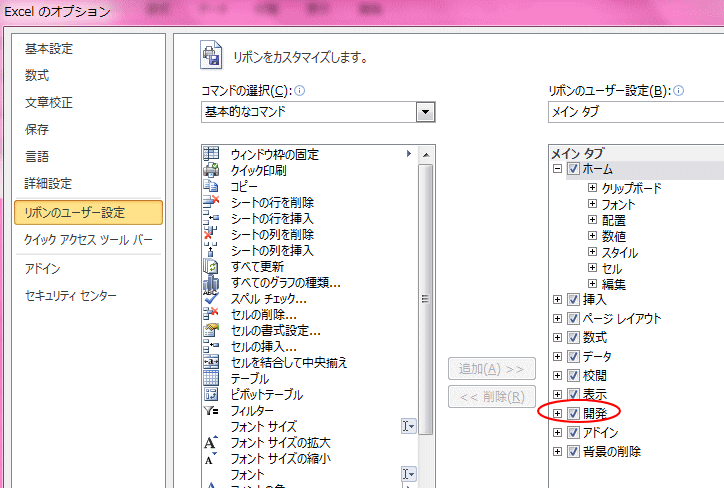Expand the ウィンドウ枠の固定 submenu arrow
The height and width of the screenshot is (488, 724).
409,153
